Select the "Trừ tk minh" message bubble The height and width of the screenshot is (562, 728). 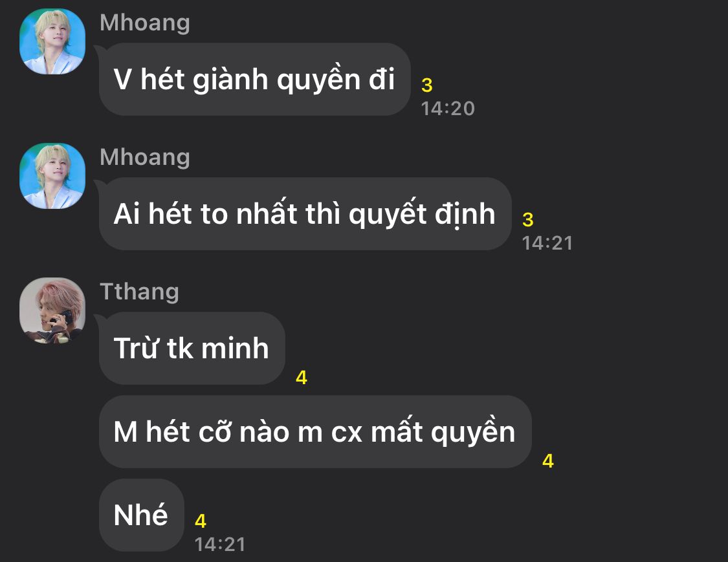point(192,348)
